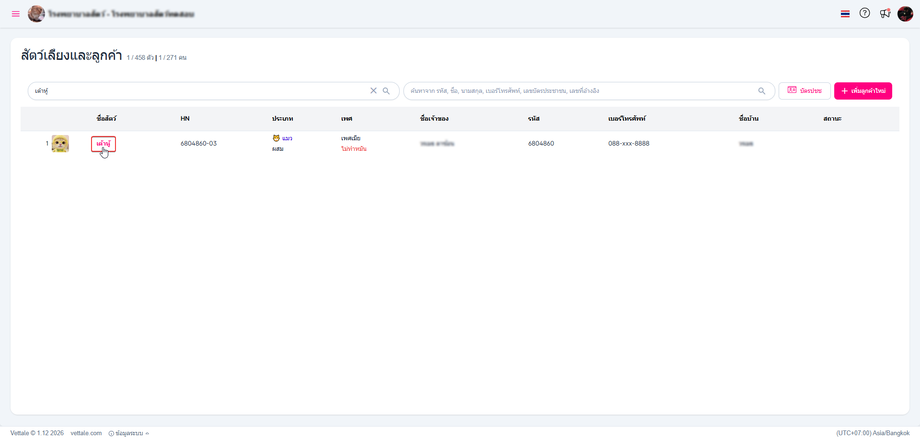Open the highlighted pet name link
The height and width of the screenshot is (440, 920).
click(x=103, y=144)
